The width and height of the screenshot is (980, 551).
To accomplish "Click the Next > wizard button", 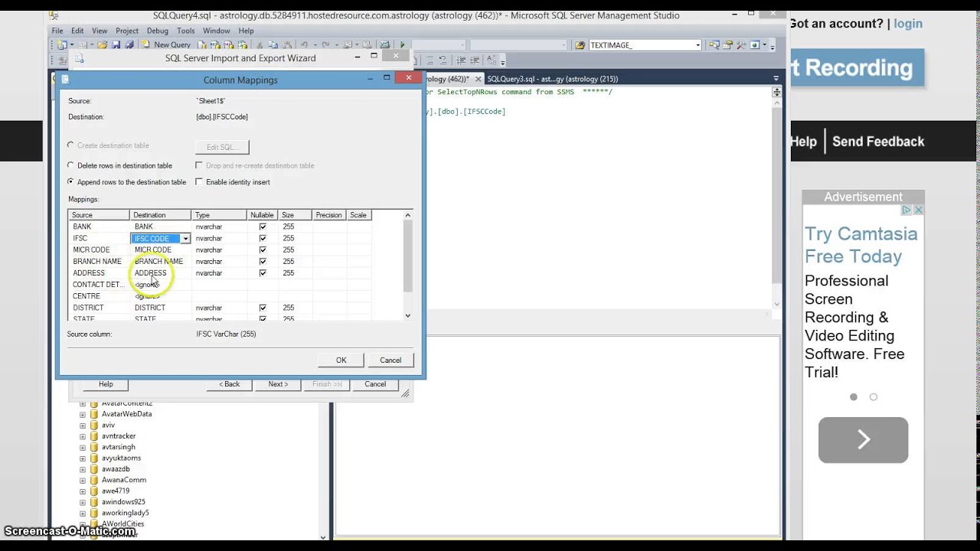I will point(278,384).
